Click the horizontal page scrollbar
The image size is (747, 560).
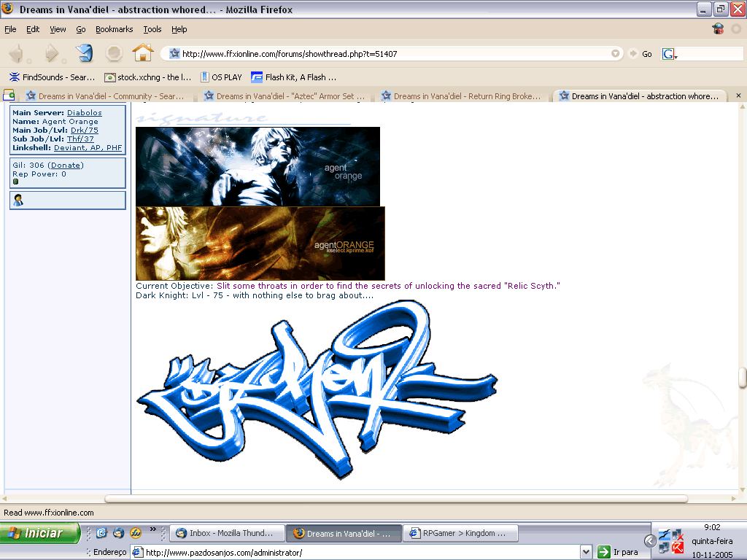point(397,499)
